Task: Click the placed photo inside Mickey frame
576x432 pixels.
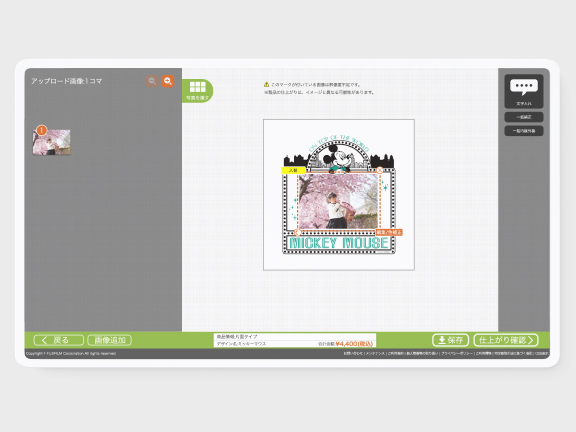Action: click(338, 201)
